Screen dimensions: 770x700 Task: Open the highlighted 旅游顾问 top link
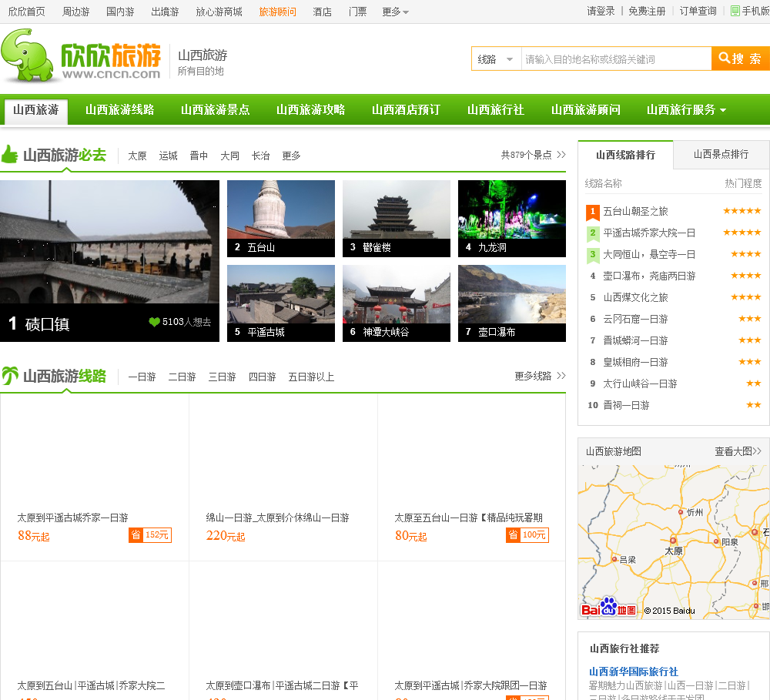[277, 12]
